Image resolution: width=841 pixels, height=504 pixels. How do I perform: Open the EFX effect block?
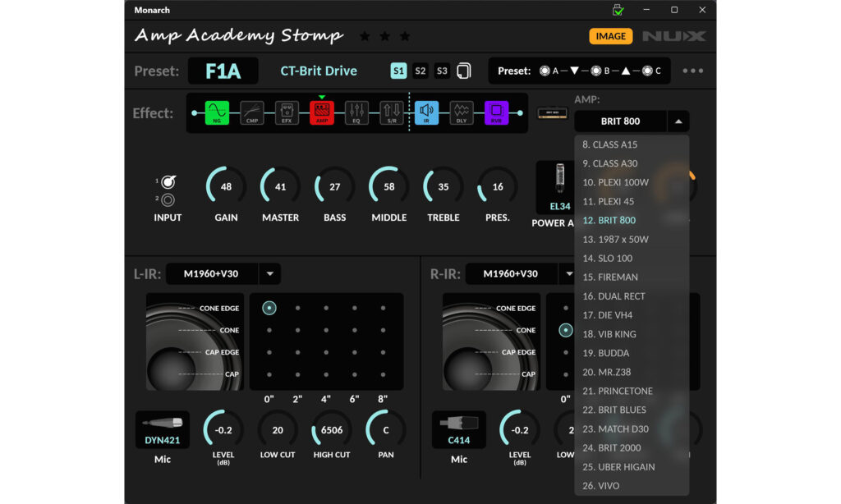pos(287,112)
